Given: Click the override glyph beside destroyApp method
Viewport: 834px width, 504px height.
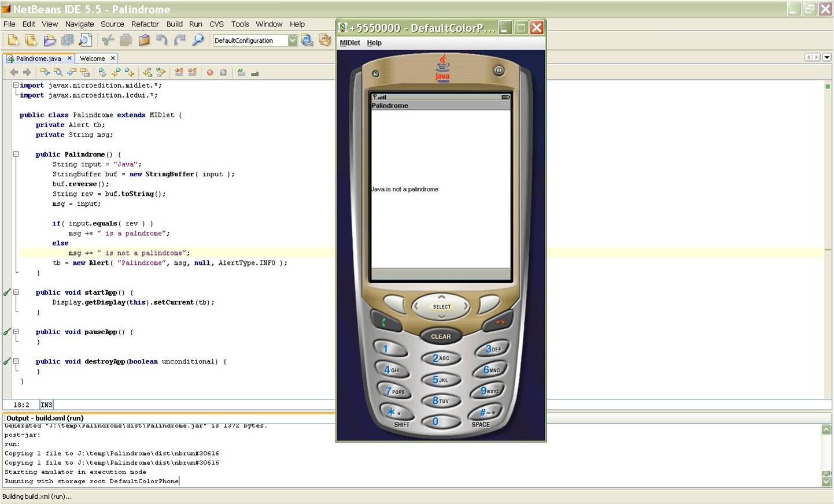Looking at the screenshot, I should [x=7, y=361].
